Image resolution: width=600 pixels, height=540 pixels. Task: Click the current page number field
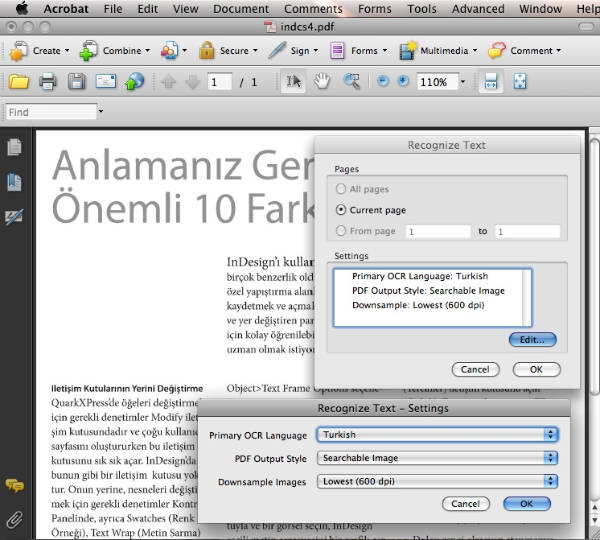coord(220,82)
